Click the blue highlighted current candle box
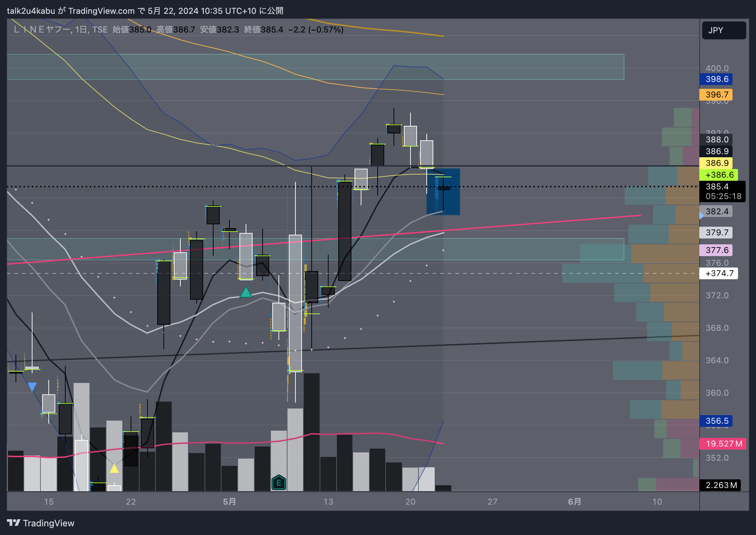 [443, 192]
